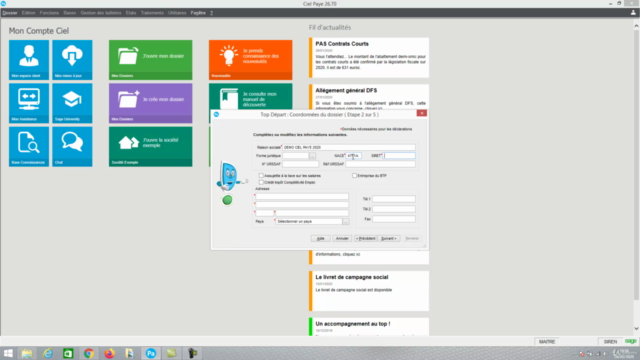640x360 pixels.
Task: Click the second Adresse line field
Action: pos(302,204)
